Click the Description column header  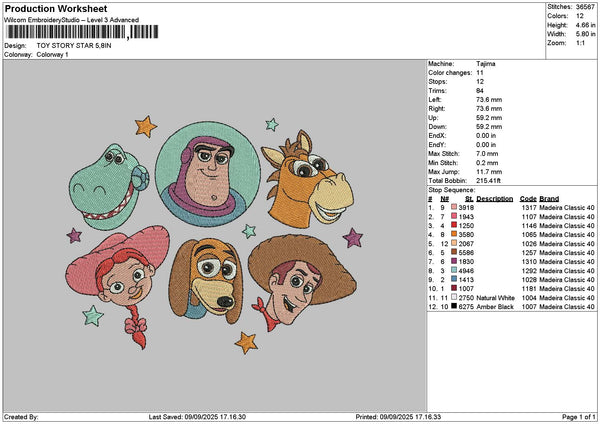pyautogui.click(x=495, y=198)
